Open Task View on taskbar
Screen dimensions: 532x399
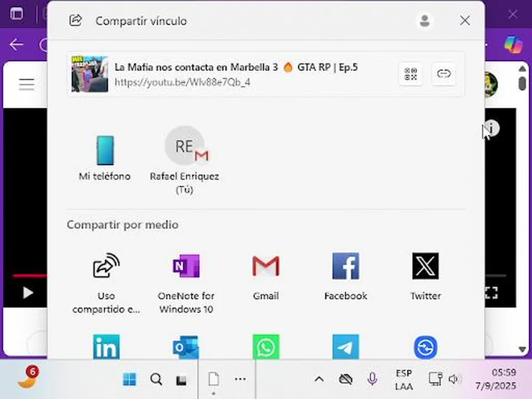(x=181, y=380)
